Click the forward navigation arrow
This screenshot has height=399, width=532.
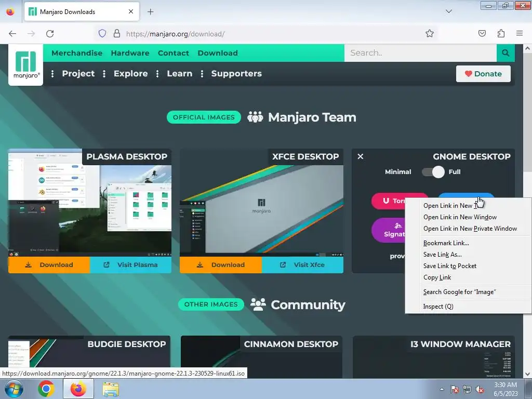[31, 34]
